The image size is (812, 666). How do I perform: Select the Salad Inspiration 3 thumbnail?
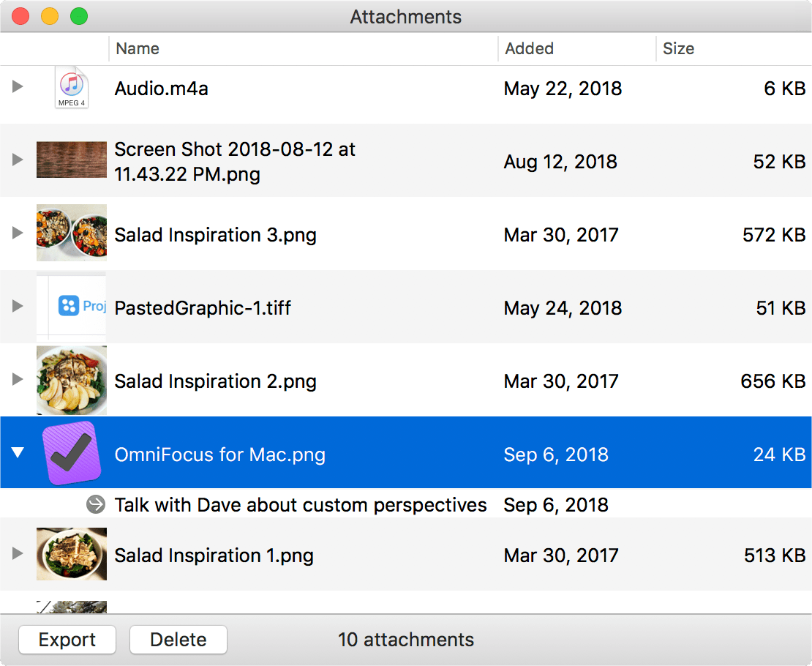pyautogui.click(x=72, y=233)
